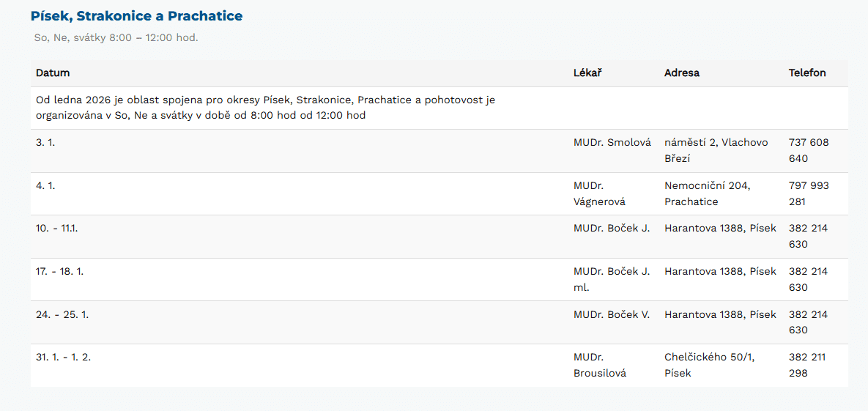Click doctor MUDr. Boček V.
868x411 pixels.
click(x=612, y=315)
